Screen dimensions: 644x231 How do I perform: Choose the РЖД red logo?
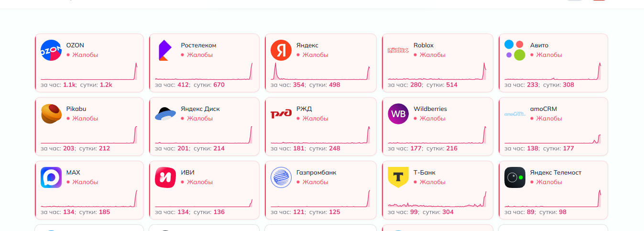click(x=281, y=114)
